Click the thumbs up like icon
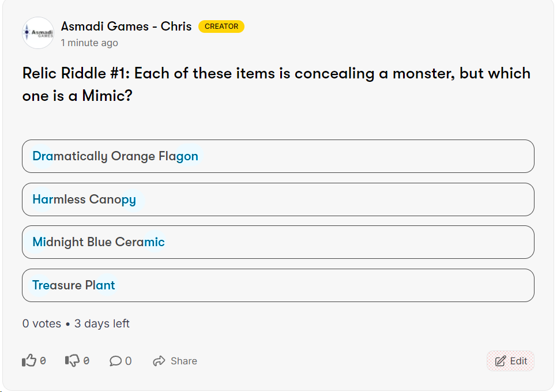This screenshot has height=392, width=557. click(29, 361)
